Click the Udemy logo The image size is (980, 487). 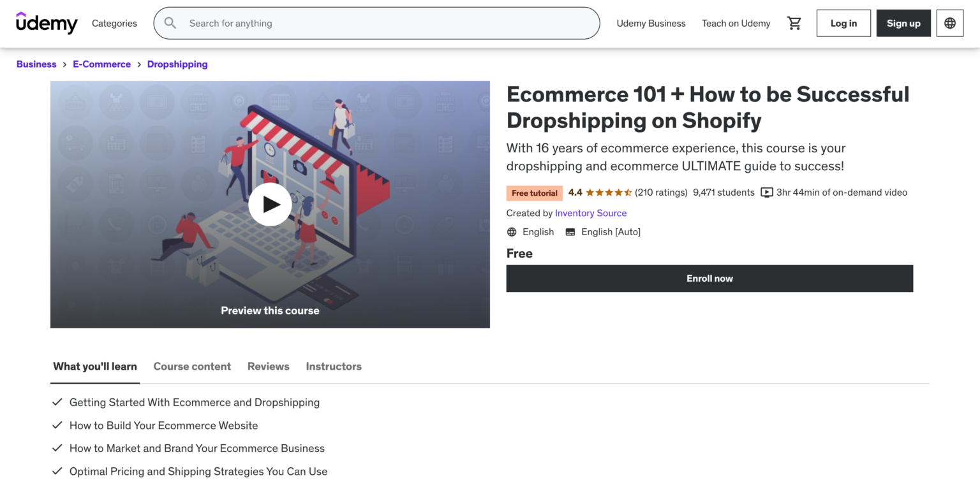pyautogui.click(x=47, y=23)
